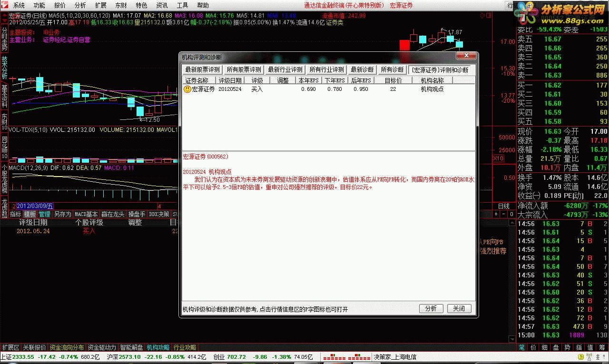Select the MACD基本 indicator template
The width and height of the screenshot is (609, 364).
click(86, 215)
